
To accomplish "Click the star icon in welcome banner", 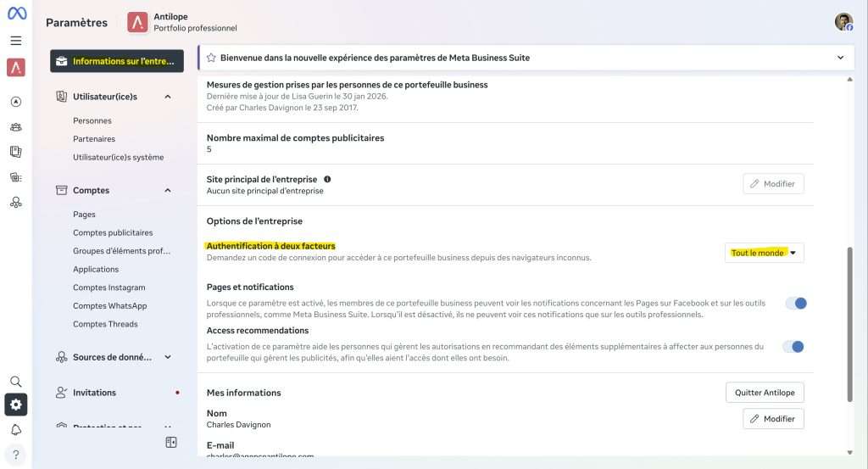I will [x=211, y=58].
